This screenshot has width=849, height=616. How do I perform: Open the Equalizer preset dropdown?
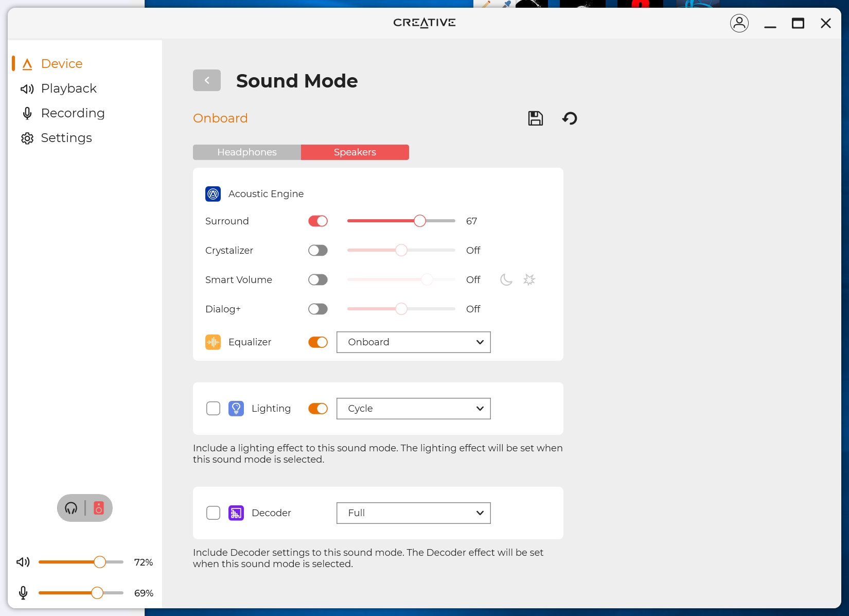click(413, 342)
